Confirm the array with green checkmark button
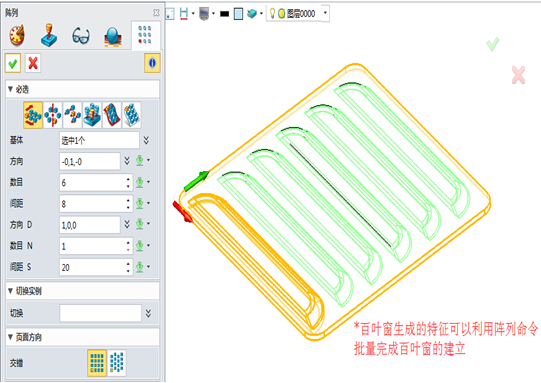 pyautogui.click(x=13, y=63)
